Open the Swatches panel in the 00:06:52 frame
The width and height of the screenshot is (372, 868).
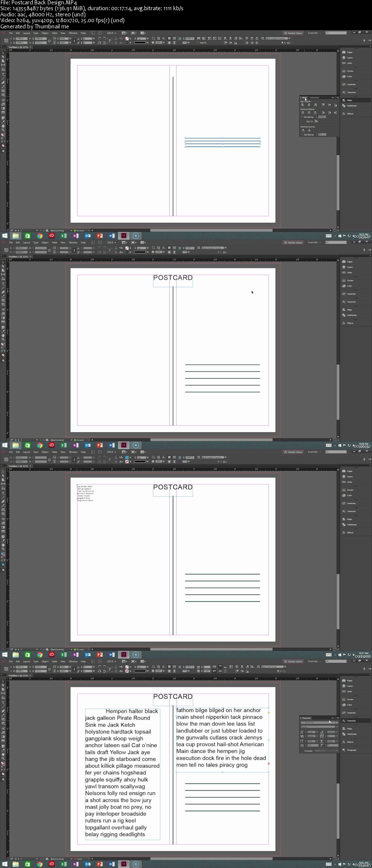click(x=349, y=294)
